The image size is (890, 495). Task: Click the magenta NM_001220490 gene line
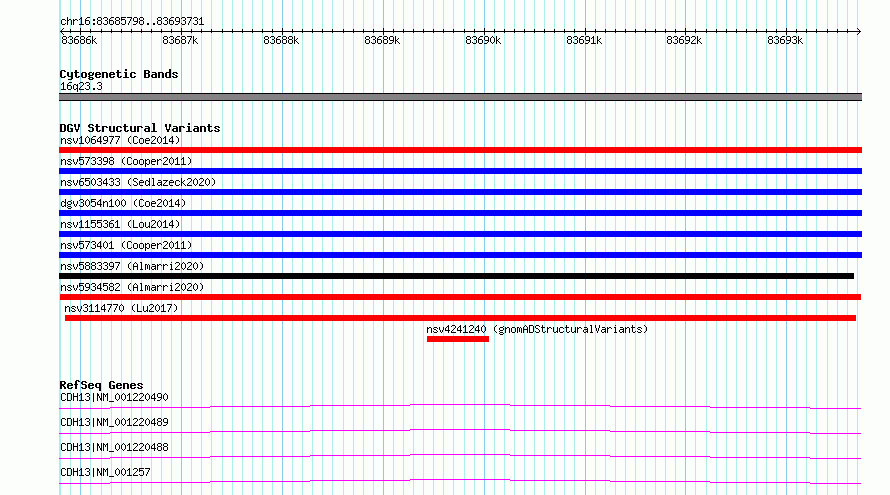click(x=460, y=406)
